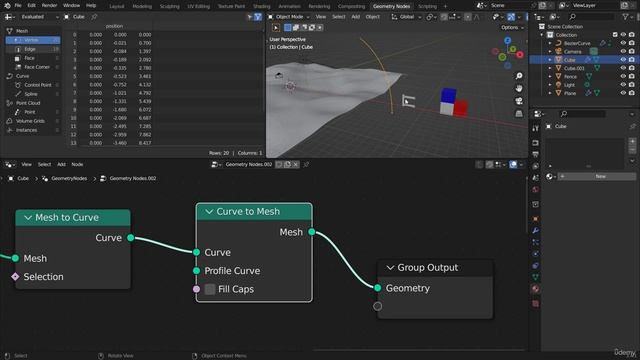Hide the Light object in viewport
The image size is (640, 360).
pos(623,85)
